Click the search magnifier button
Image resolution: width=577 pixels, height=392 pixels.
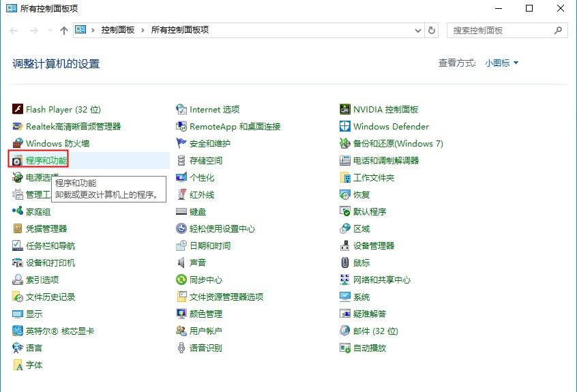click(558, 31)
